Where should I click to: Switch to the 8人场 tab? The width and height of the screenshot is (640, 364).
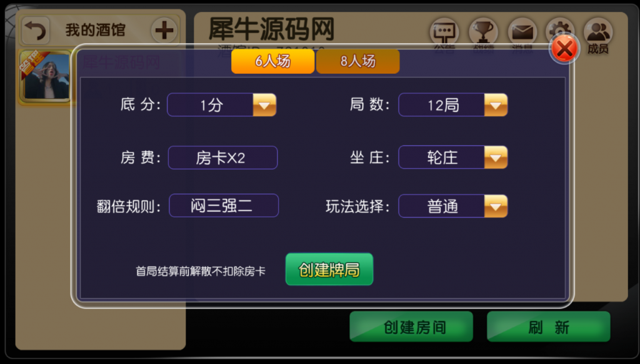(357, 61)
